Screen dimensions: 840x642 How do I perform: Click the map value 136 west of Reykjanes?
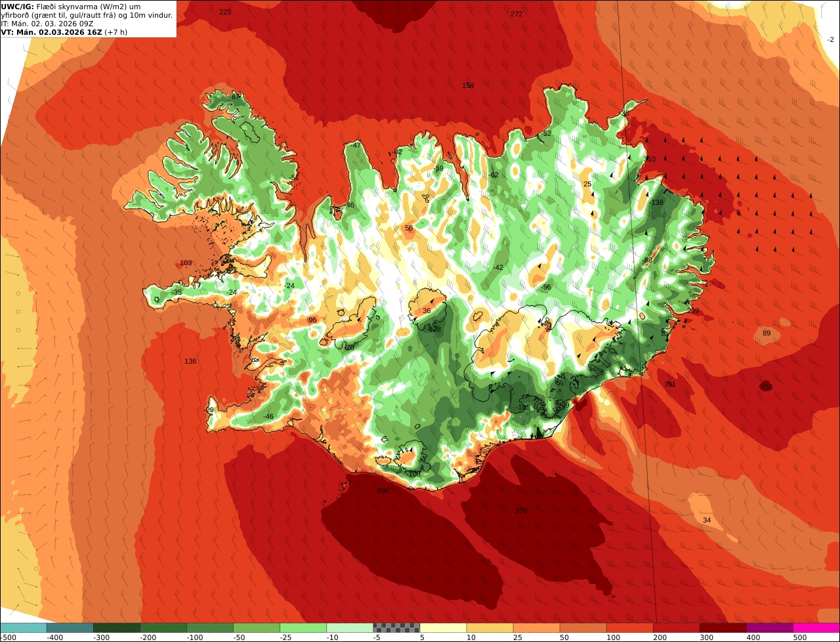(190, 361)
